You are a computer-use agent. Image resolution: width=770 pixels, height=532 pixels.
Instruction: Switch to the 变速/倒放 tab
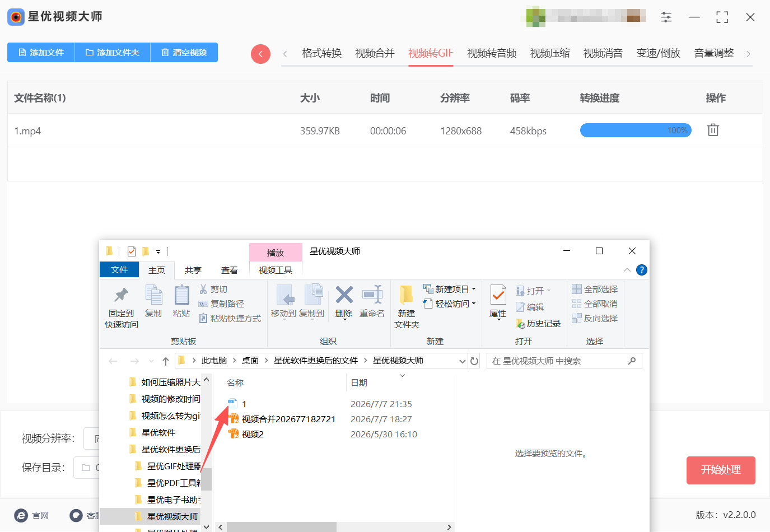point(659,53)
